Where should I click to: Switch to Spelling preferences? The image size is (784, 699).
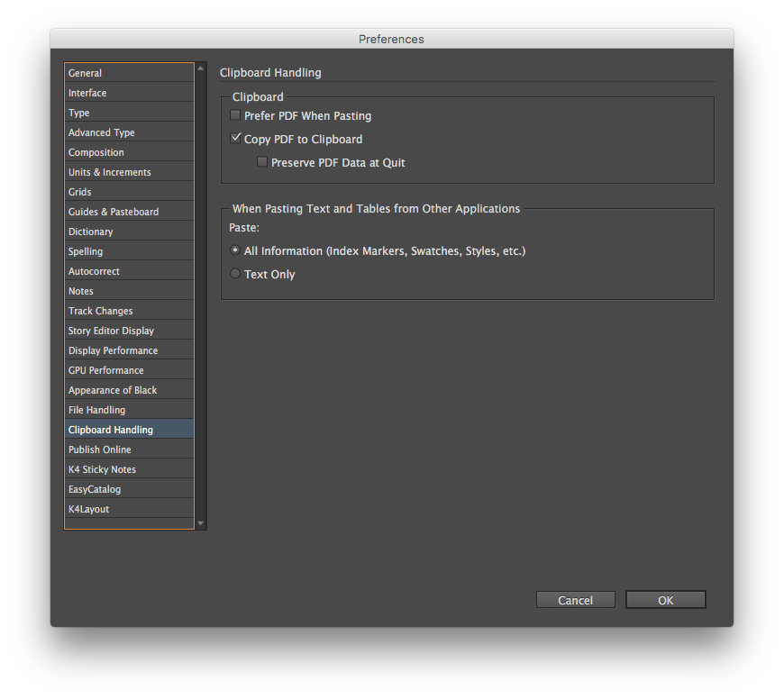click(x=129, y=251)
